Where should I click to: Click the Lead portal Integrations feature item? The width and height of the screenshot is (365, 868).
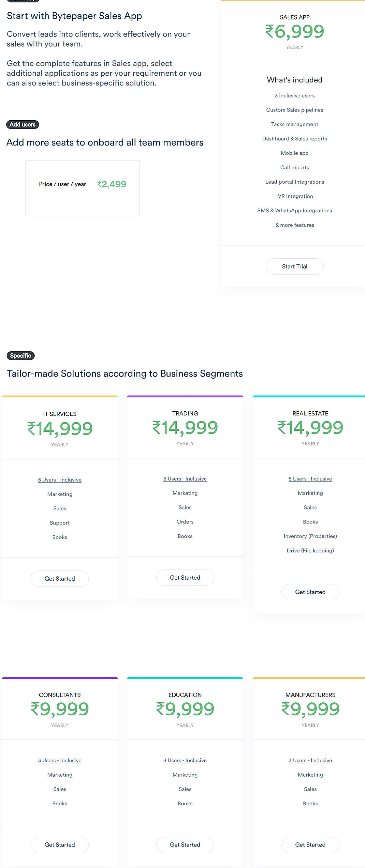coord(294,182)
